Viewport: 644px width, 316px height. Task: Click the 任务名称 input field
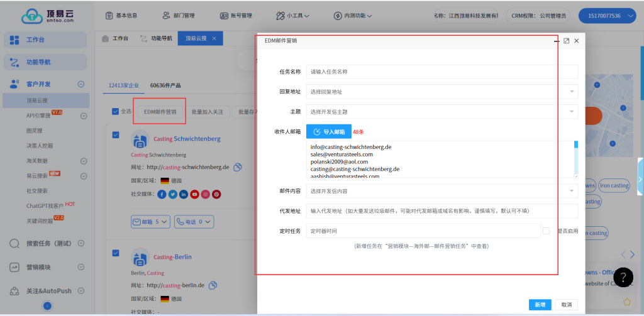point(441,72)
